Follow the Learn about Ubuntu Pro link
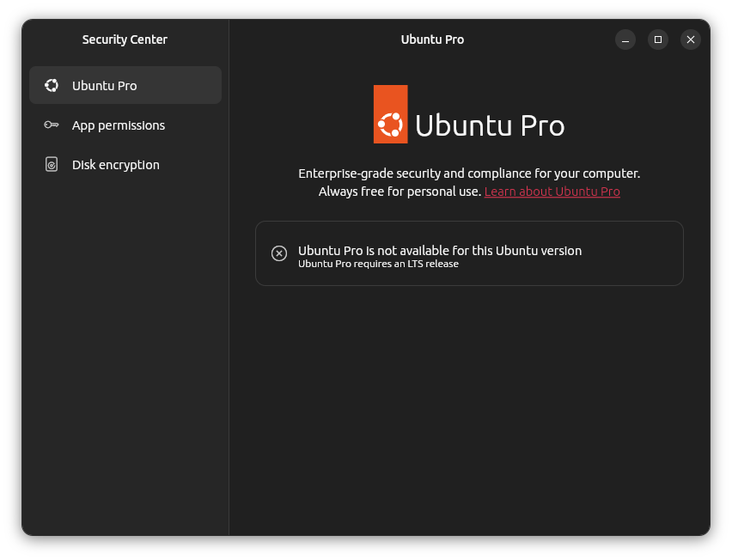 click(x=552, y=192)
